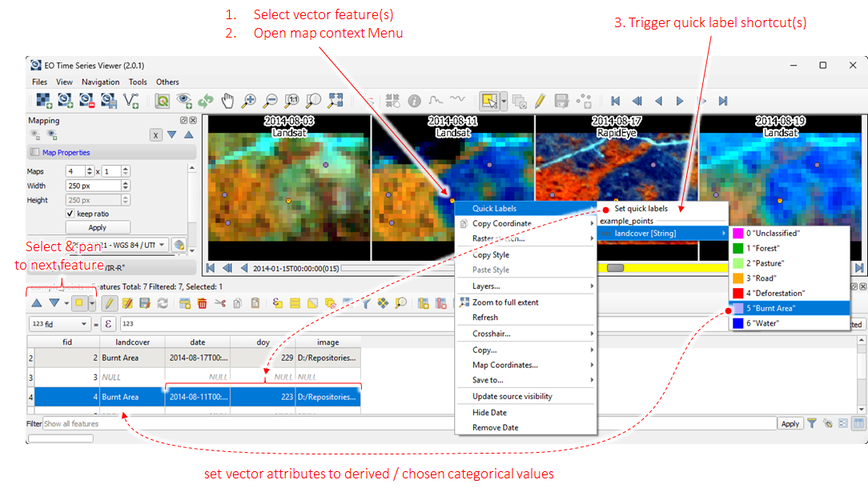
Task: Open the Tools menu
Action: 138,82
